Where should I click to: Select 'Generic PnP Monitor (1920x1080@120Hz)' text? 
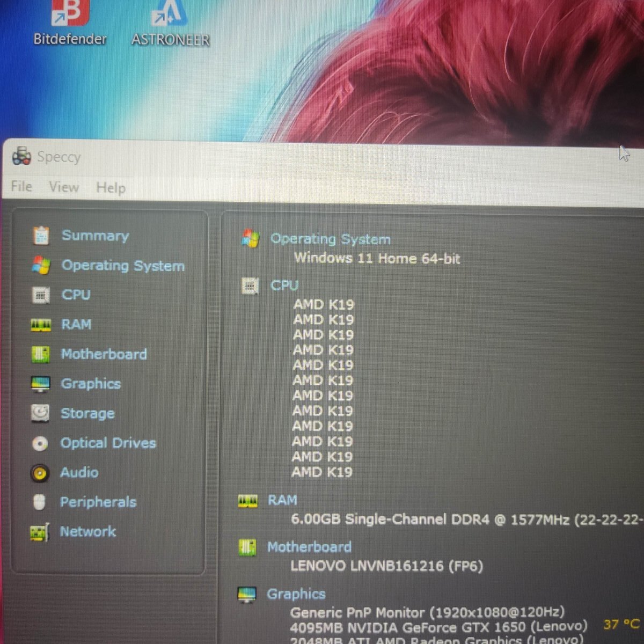point(427,612)
